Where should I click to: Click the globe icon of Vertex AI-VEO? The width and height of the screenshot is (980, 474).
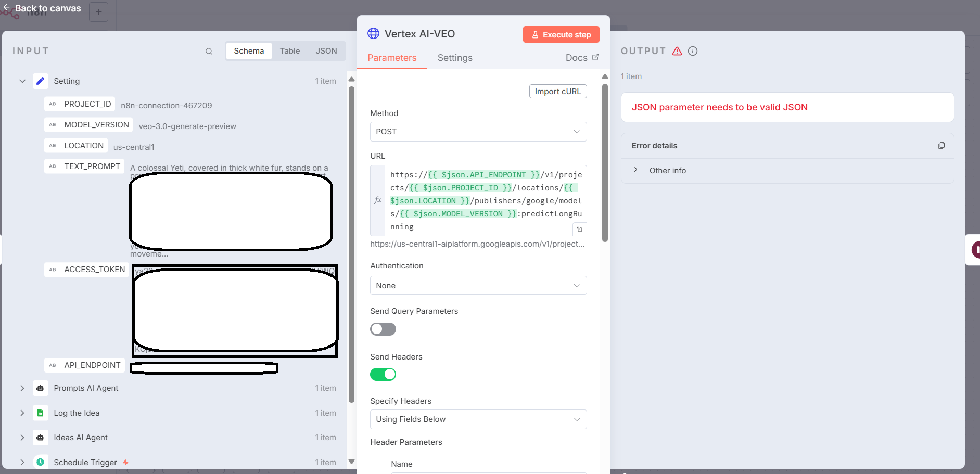[374, 34]
